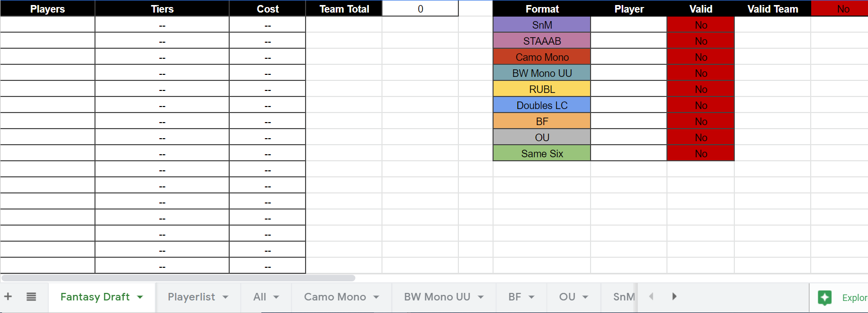The width and height of the screenshot is (868, 313).
Task: Expand the OU tab dropdown arrow
Action: pyautogui.click(x=586, y=297)
